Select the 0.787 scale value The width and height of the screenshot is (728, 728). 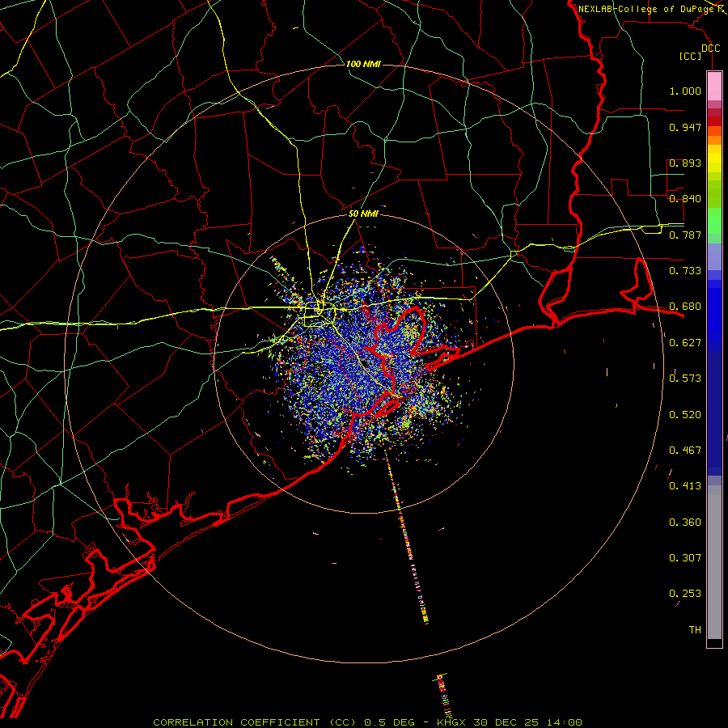[685, 235]
